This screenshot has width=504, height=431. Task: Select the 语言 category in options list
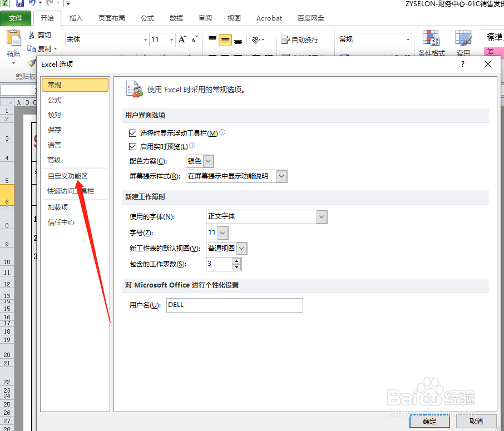point(75,145)
